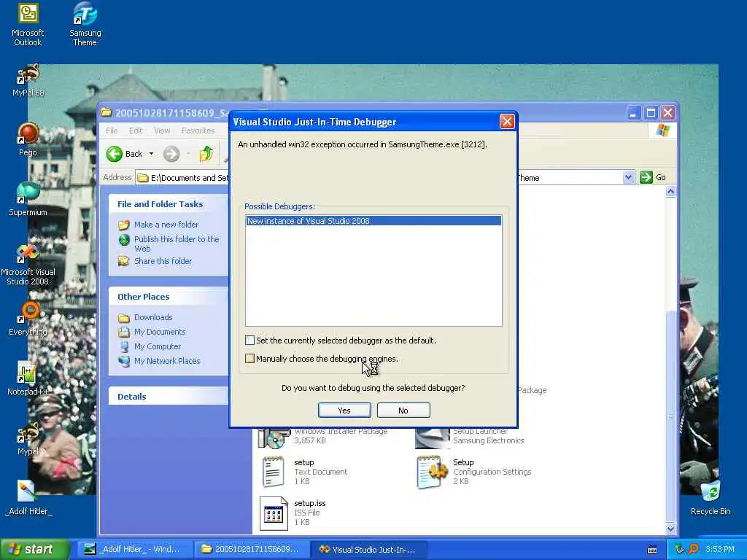Open the File menu in Explorer
This screenshot has width=747, height=560.
point(112,131)
